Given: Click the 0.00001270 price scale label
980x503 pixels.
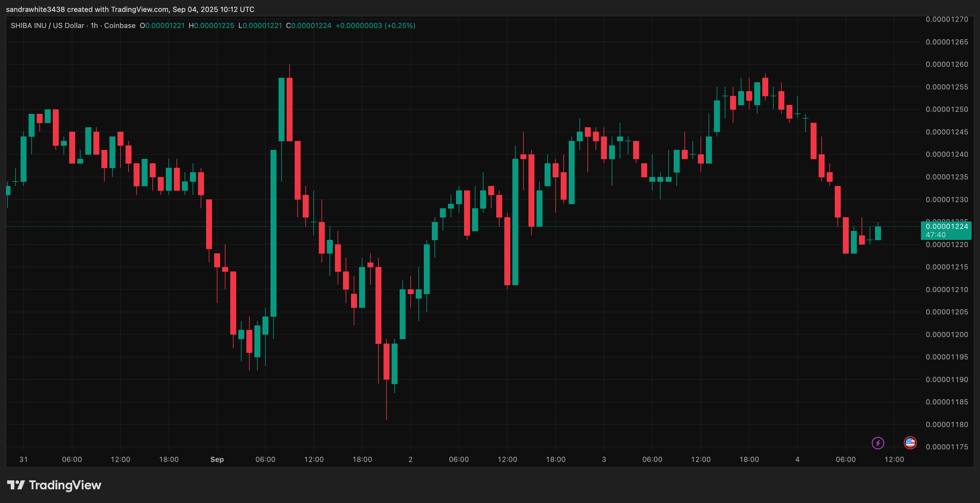Looking at the screenshot, I should (x=947, y=19).
